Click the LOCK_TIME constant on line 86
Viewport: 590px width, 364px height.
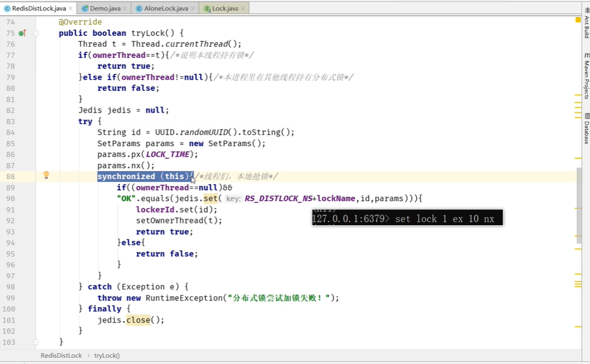click(167, 154)
